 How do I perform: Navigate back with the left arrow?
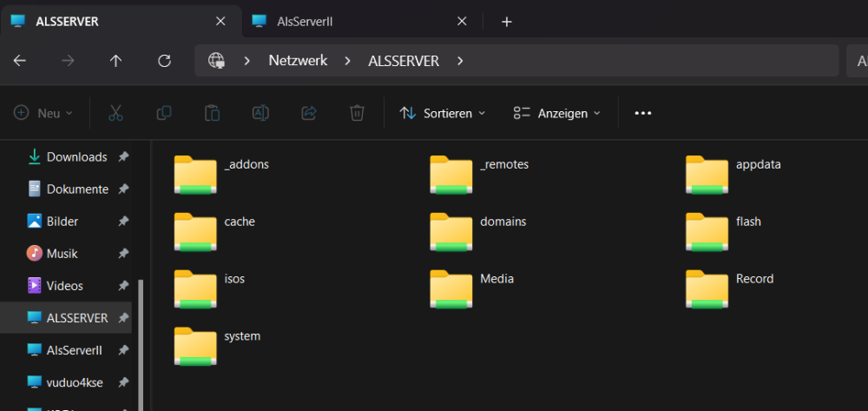tap(19, 61)
